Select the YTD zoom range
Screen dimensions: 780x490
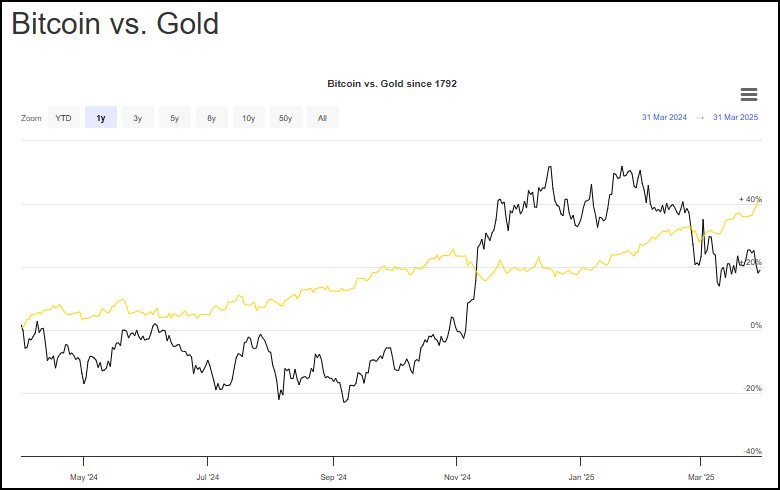(x=63, y=118)
